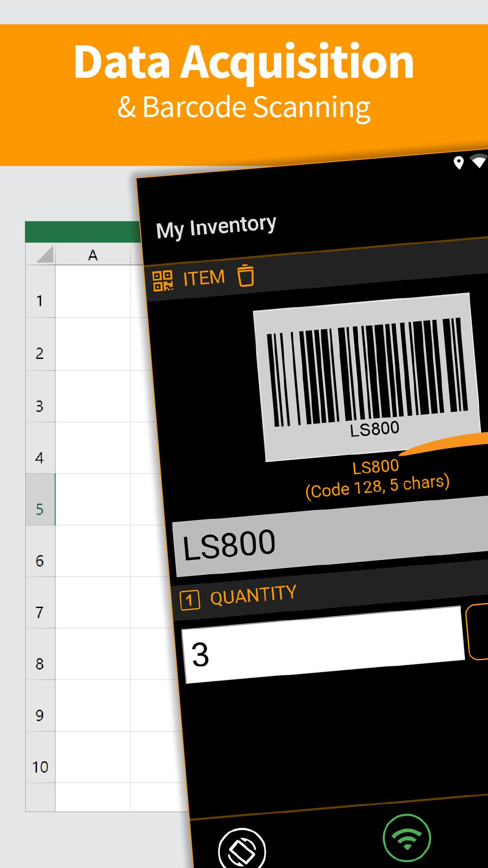Click the '& Barcode Scanning' subtitle

(244, 108)
